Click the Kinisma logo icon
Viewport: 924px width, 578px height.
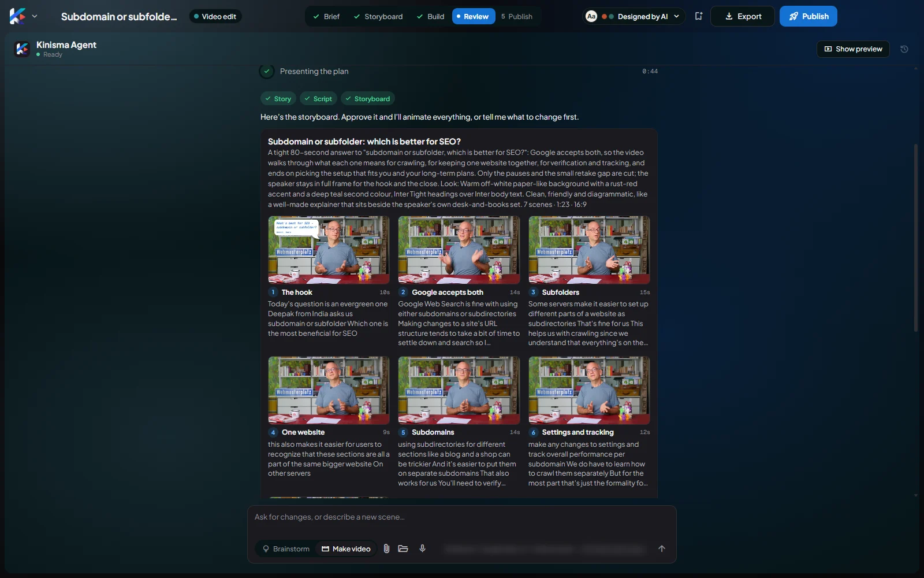pyautogui.click(x=17, y=16)
